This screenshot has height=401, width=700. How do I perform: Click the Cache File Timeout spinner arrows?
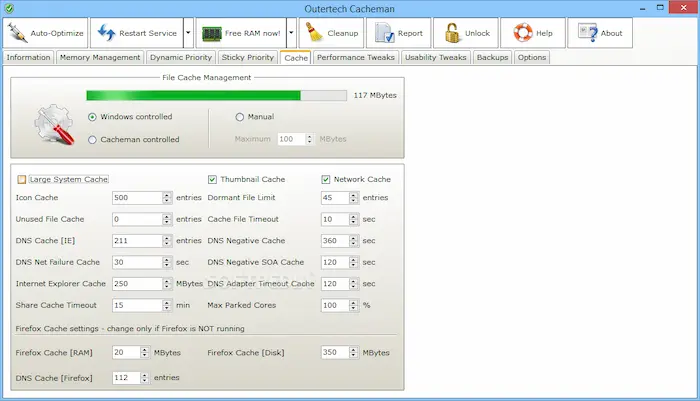click(354, 219)
